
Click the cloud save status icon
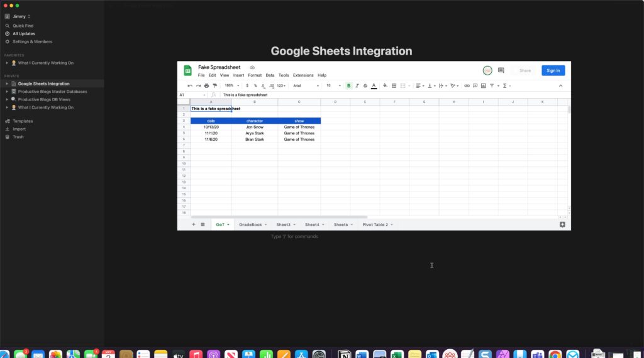click(x=252, y=68)
